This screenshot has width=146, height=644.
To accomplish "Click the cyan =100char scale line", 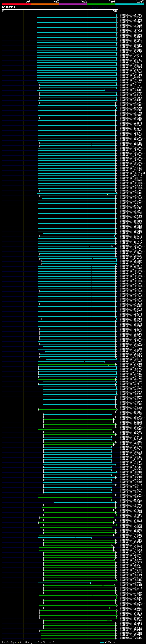I will click(x=102, y=642).
